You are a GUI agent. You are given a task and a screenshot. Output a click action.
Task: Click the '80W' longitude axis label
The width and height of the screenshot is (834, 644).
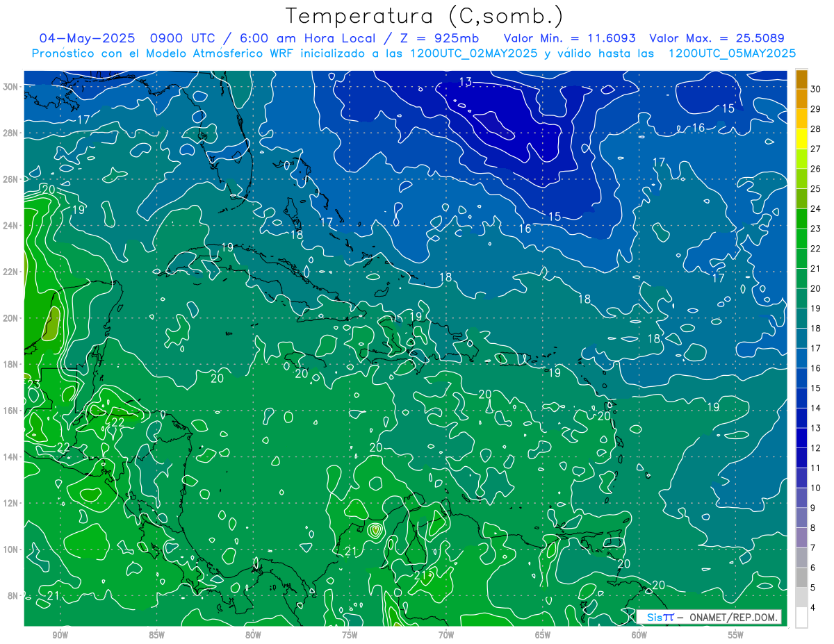click(x=253, y=635)
